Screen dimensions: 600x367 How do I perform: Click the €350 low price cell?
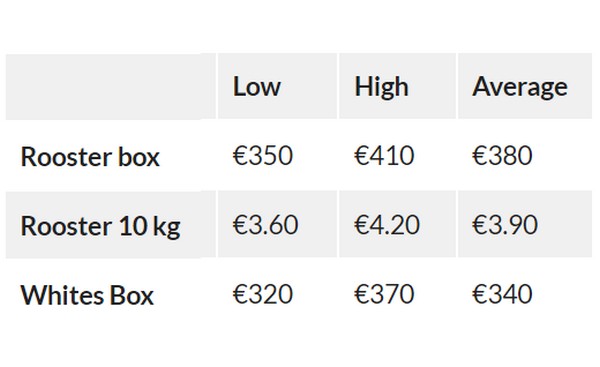(263, 155)
